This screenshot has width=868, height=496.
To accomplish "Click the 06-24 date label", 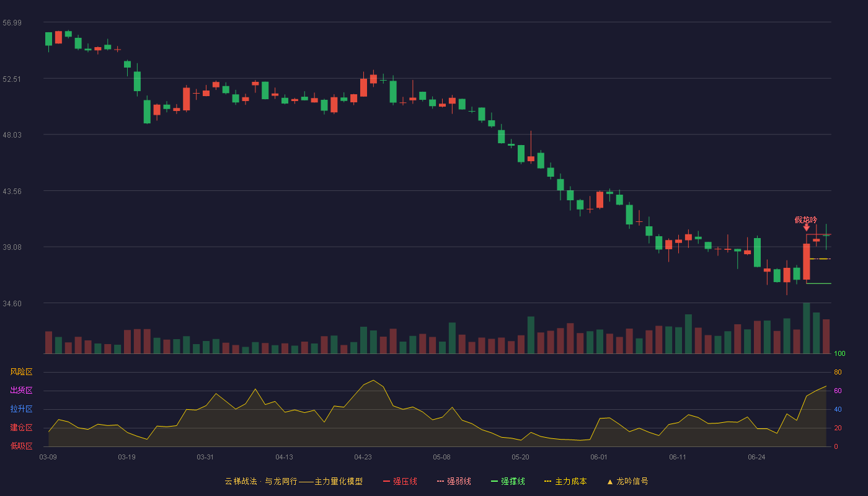I will click(x=756, y=457).
